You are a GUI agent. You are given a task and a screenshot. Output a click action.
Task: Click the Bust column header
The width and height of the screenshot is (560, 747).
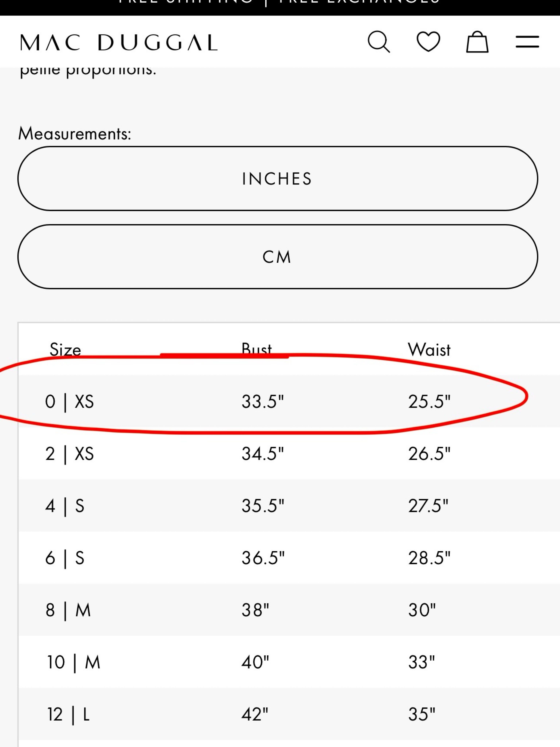(256, 349)
